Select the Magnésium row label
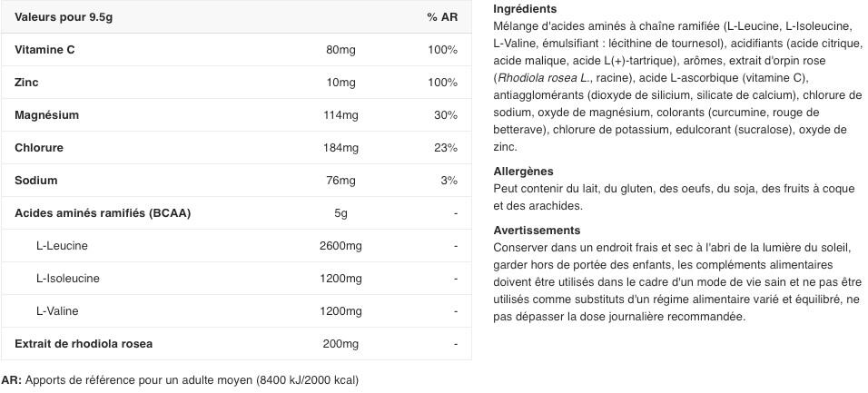 46,115
